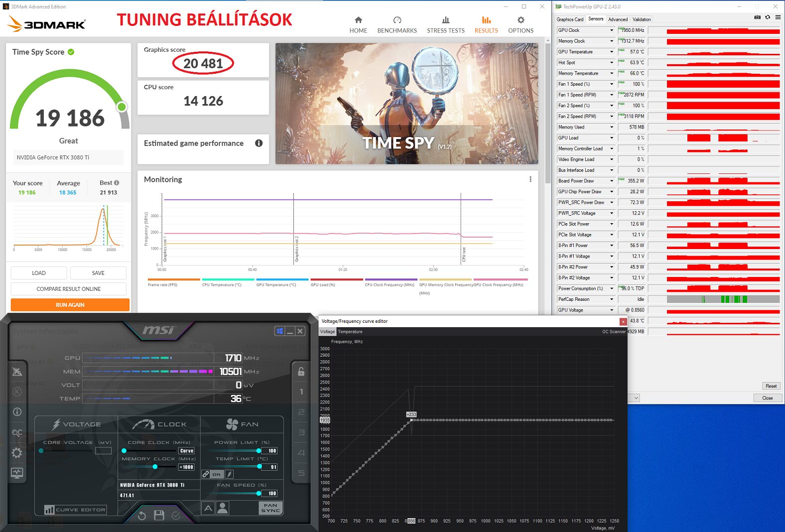Select Afterburner profile slot 3
Viewport: 785px width, 532px height.
301,432
